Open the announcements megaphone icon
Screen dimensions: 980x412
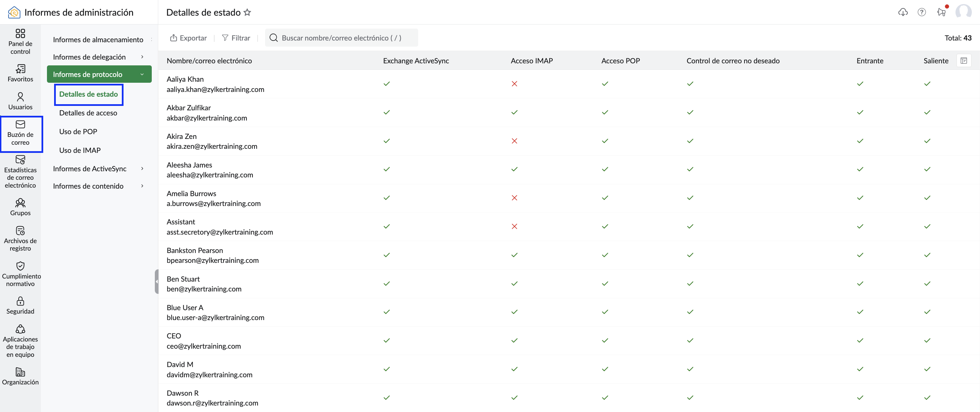coord(941,12)
